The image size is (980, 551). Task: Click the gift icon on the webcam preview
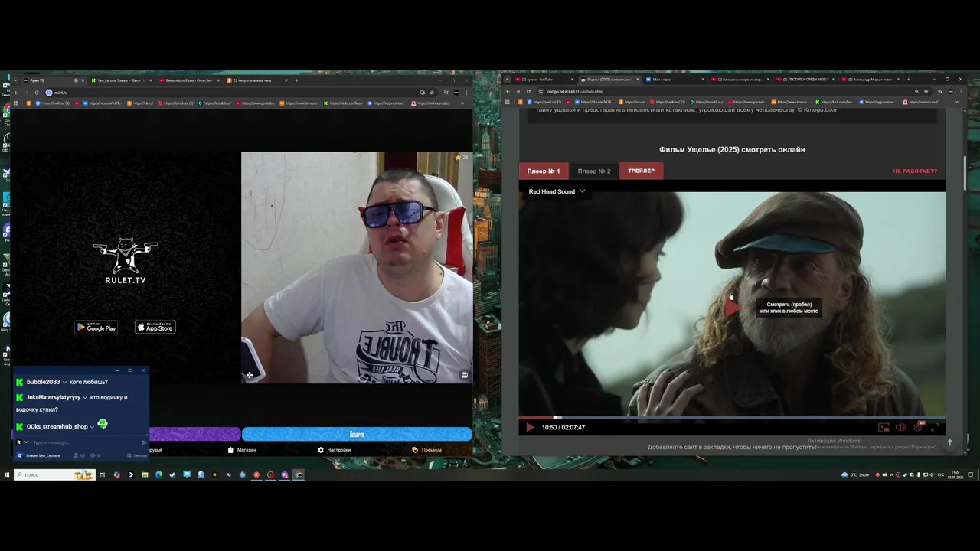pos(465,375)
